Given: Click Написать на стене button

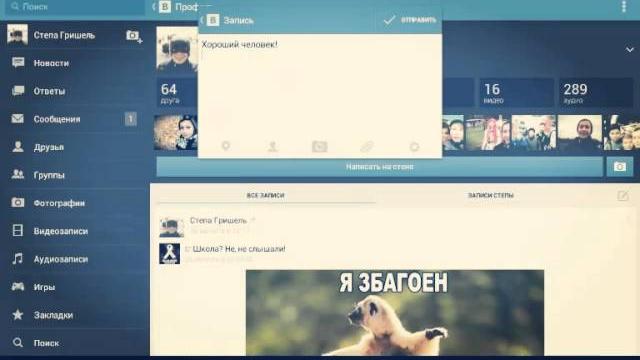Looking at the screenshot, I should (380, 167).
